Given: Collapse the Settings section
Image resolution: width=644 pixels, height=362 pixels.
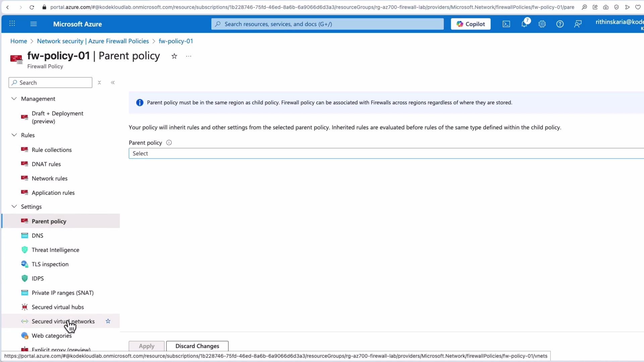Looking at the screenshot, I should click(x=14, y=206).
